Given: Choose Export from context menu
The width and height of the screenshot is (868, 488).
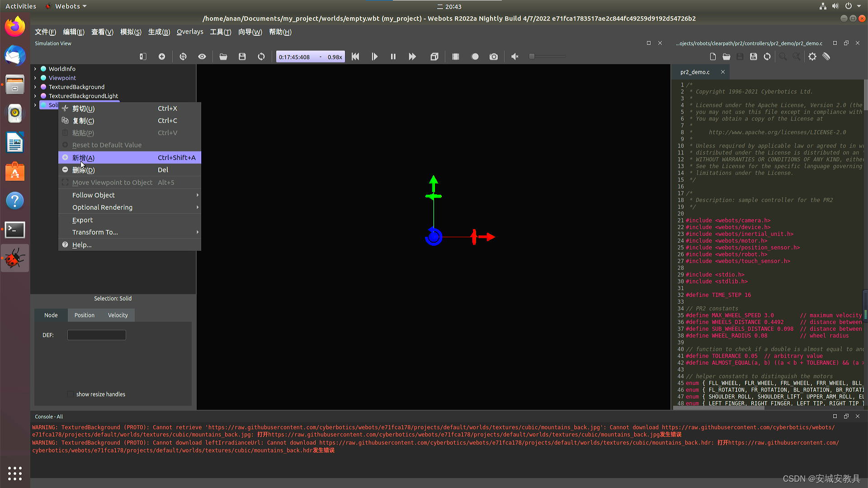Looking at the screenshot, I should point(130,220).
